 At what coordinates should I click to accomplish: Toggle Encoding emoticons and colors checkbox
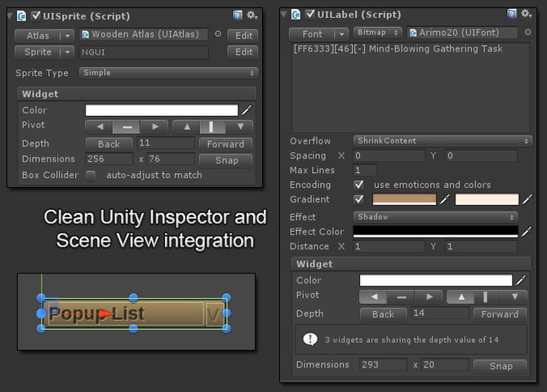[x=358, y=185]
